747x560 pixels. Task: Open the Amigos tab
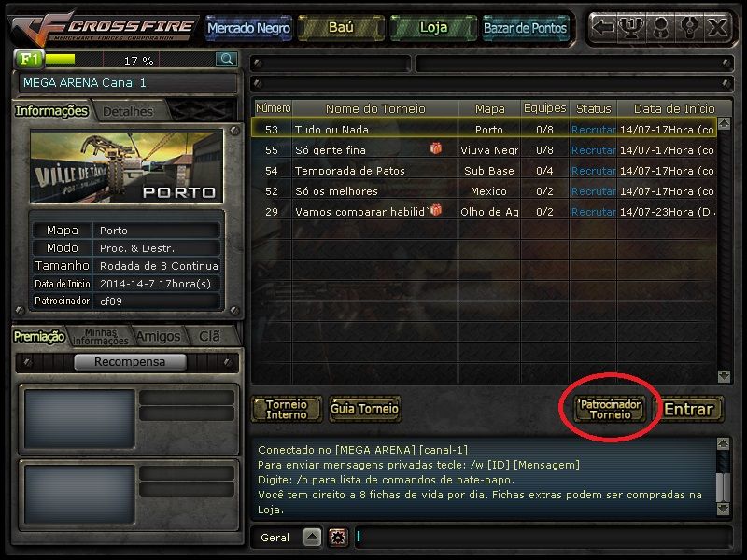point(158,336)
